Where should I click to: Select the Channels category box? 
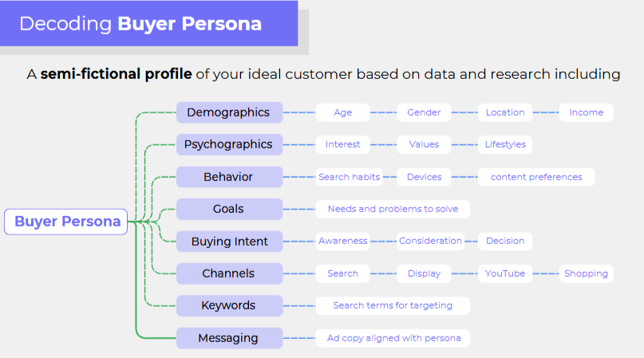tap(229, 273)
